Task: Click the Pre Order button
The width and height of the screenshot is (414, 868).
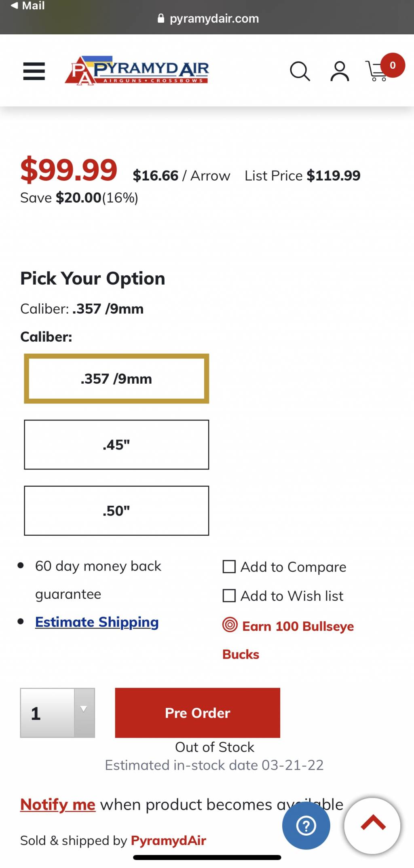Action: [197, 713]
